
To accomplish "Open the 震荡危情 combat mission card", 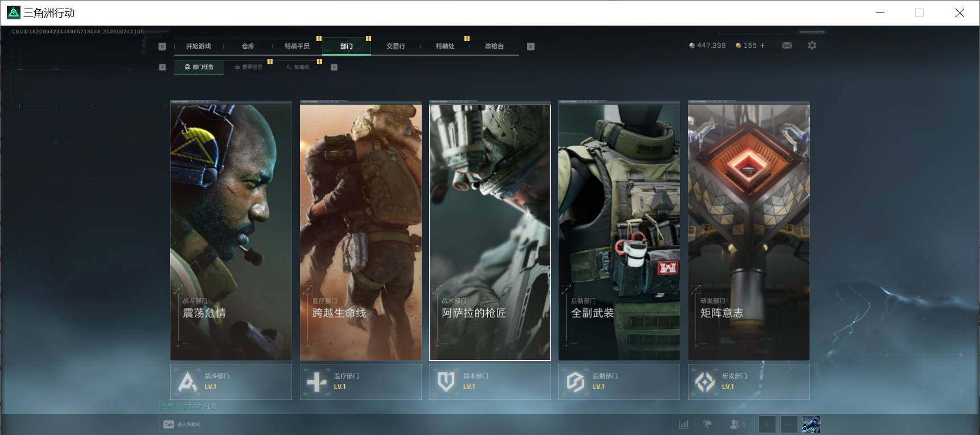I will point(231,231).
